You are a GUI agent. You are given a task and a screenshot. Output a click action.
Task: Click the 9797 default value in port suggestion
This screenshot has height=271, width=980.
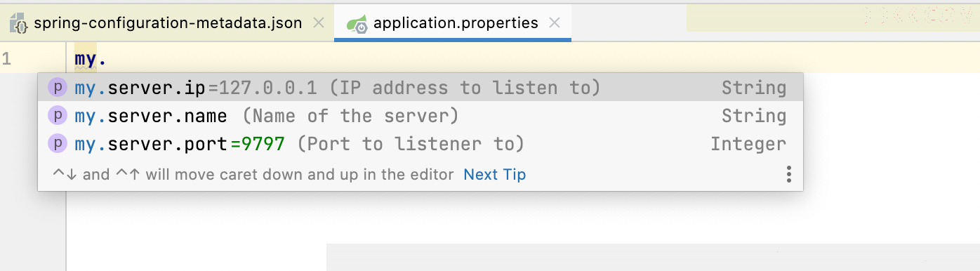(263, 144)
